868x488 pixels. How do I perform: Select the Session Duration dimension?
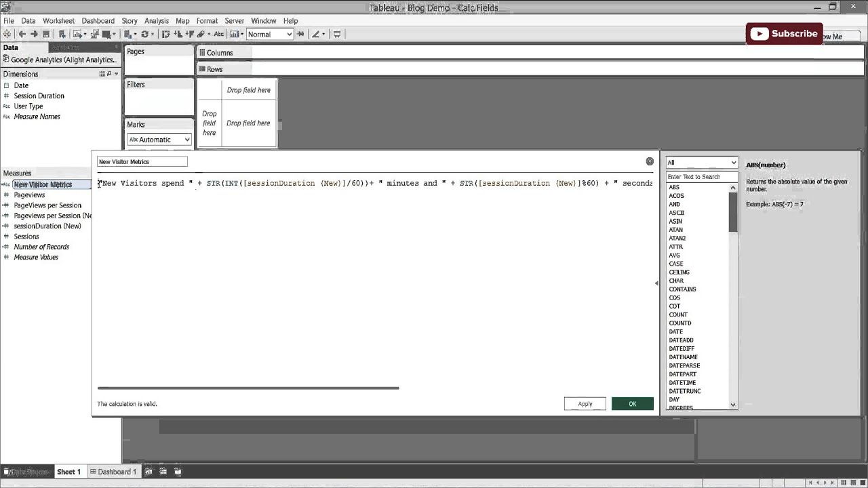pyautogui.click(x=39, y=96)
